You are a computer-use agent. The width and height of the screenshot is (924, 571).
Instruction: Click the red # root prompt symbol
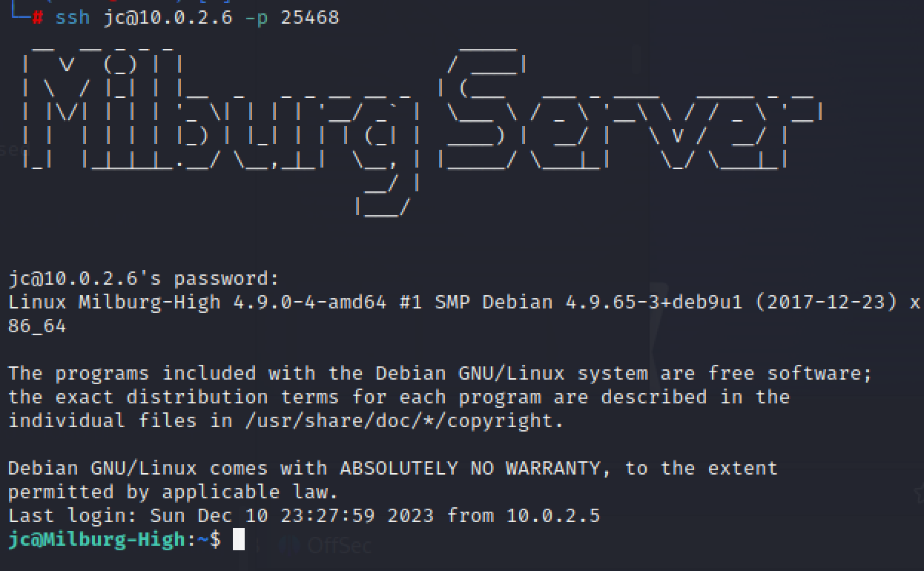click(x=37, y=17)
